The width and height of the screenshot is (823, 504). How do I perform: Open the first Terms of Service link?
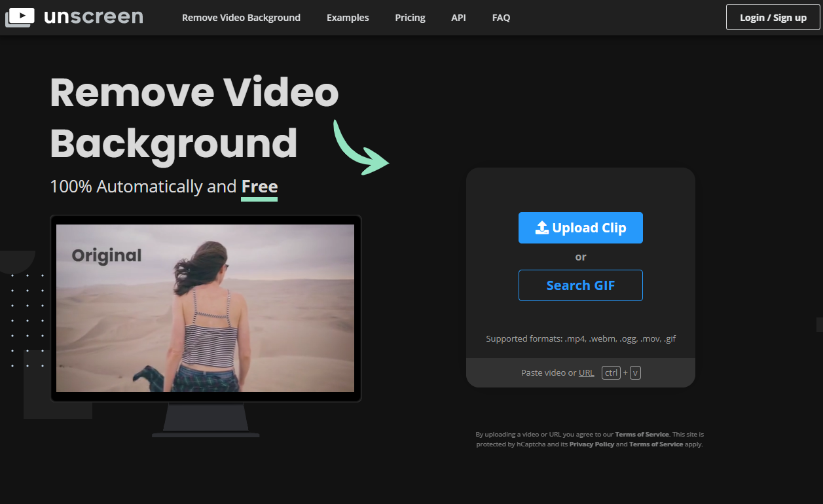click(x=642, y=434)
